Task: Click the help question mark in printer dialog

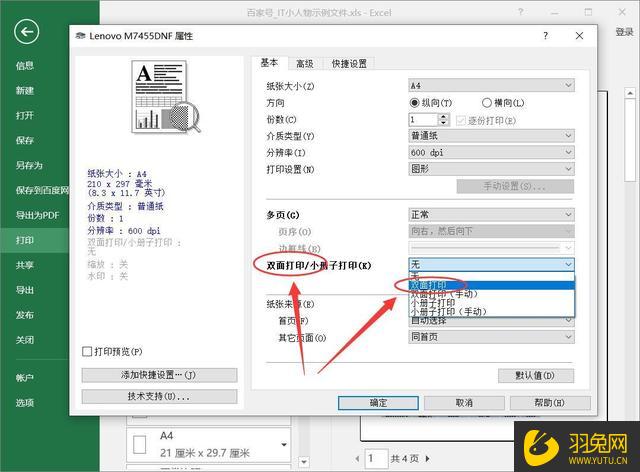Action: tap(546, 36)
